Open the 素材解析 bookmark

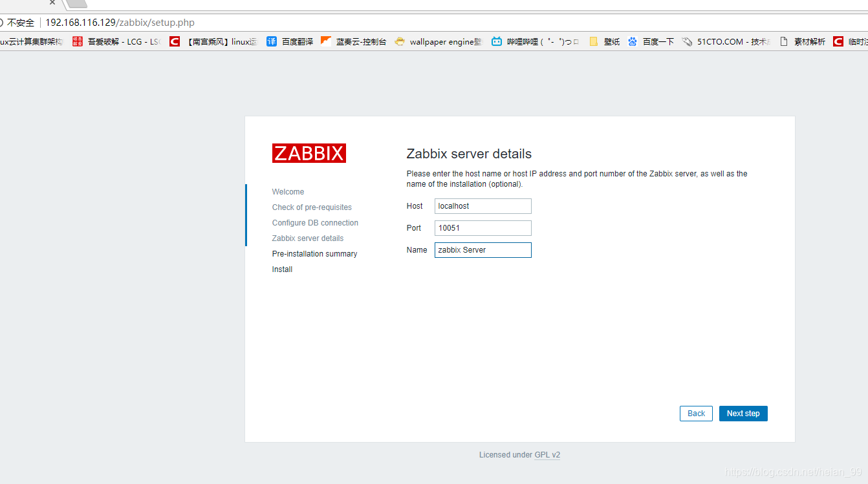[x=802, y=41]
